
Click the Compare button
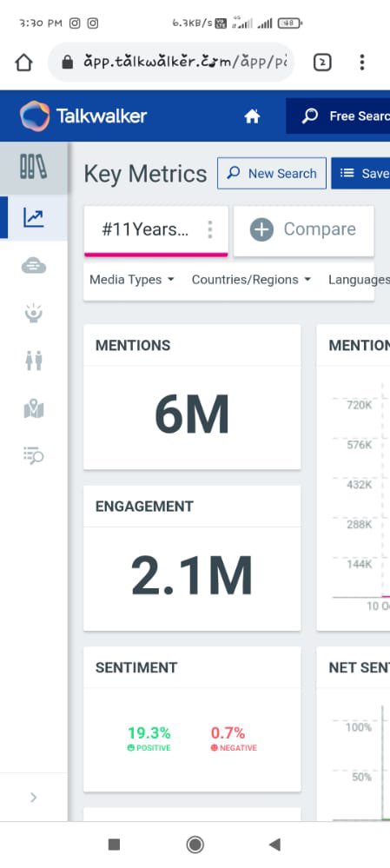coord(303,229)
